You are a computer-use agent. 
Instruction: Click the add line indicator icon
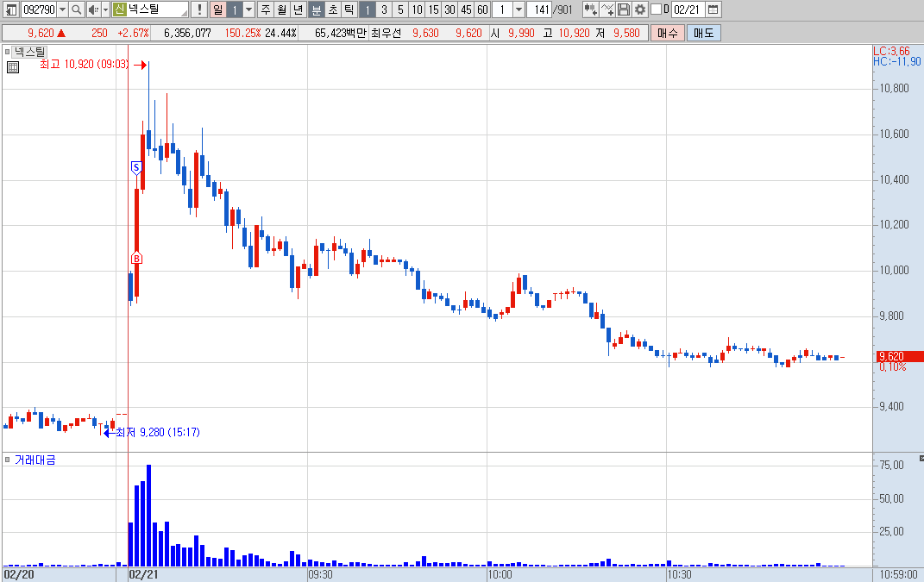[x=607, y=9]
